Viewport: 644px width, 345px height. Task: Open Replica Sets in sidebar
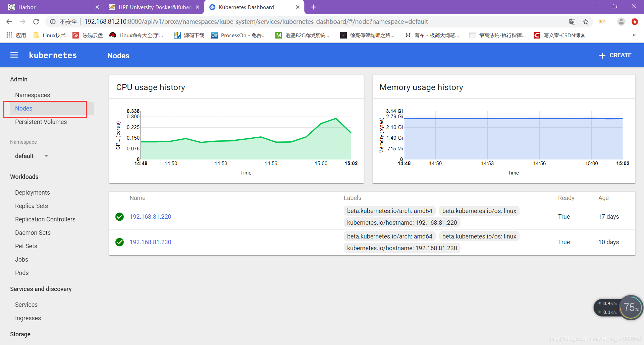point(32,206)
